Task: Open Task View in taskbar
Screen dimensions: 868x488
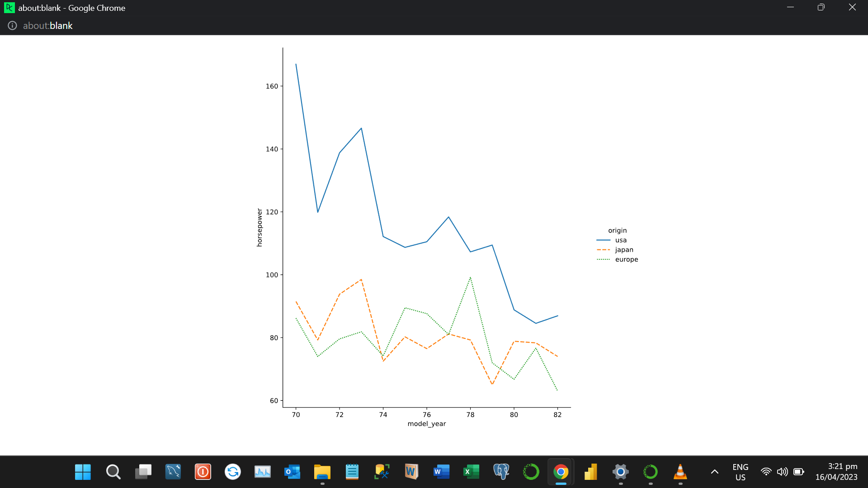Action: pos(143,472)
